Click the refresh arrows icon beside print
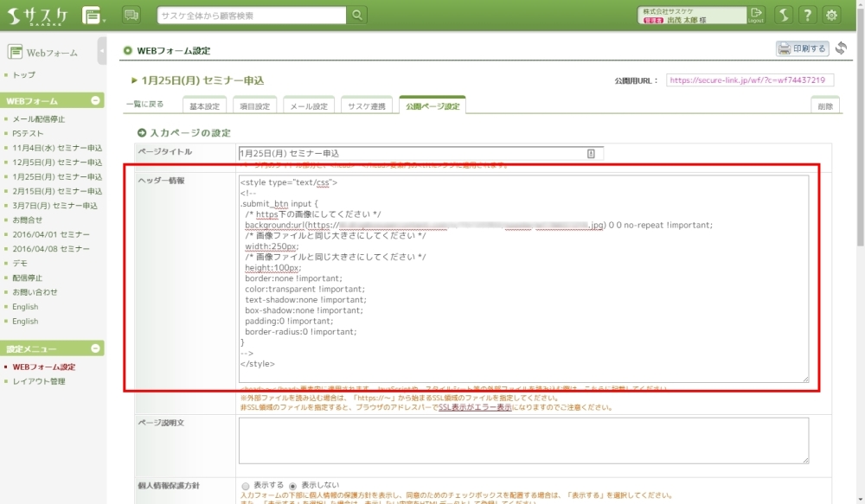 click(x=841, y=48)
